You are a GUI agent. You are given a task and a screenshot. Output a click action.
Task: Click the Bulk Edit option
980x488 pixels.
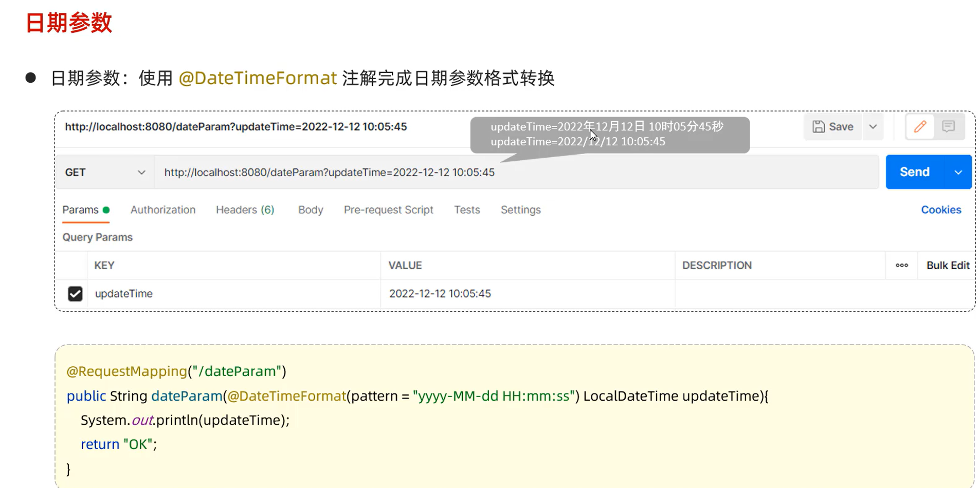point(948,265)
